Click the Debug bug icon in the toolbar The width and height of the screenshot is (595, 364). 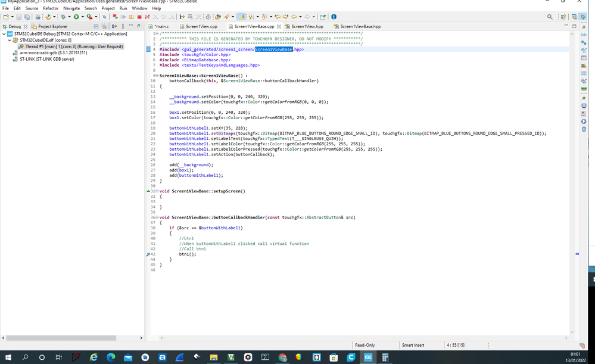[x=63, y=17]
